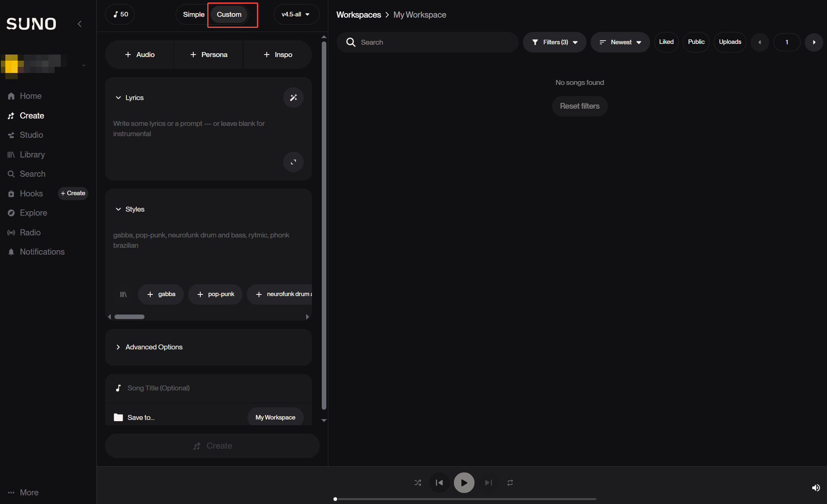
Task: Click the Reset filters button
Action: [580, 106]
